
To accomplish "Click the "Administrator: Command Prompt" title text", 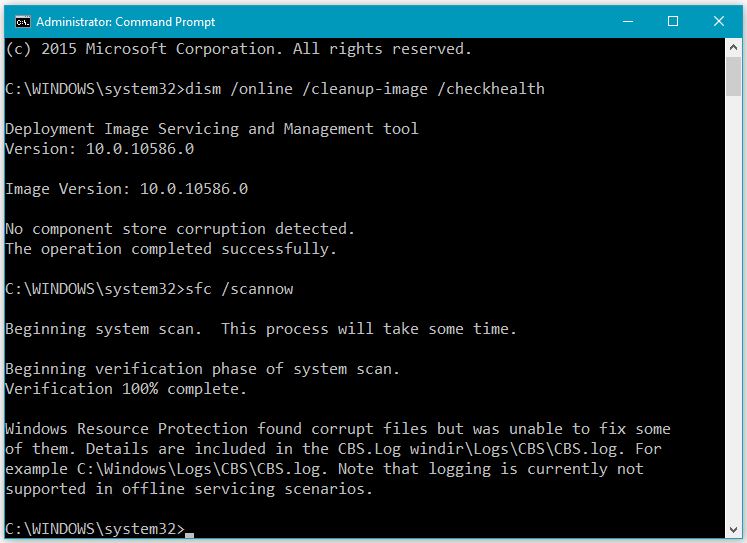I will (x=125, y=22).
